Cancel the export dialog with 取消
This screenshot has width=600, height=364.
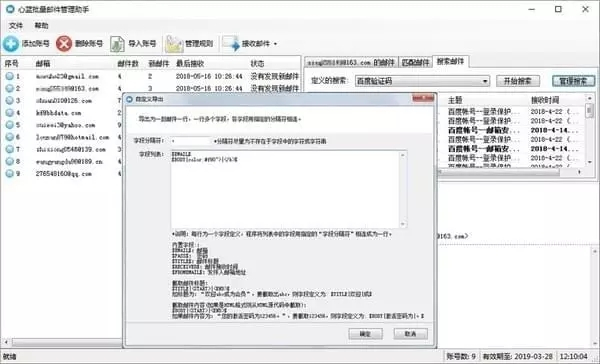click(411, 334)
